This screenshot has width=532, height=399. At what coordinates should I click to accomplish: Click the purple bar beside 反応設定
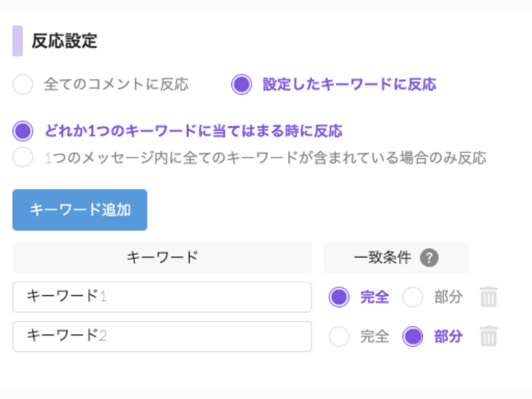tap(17, 41)
